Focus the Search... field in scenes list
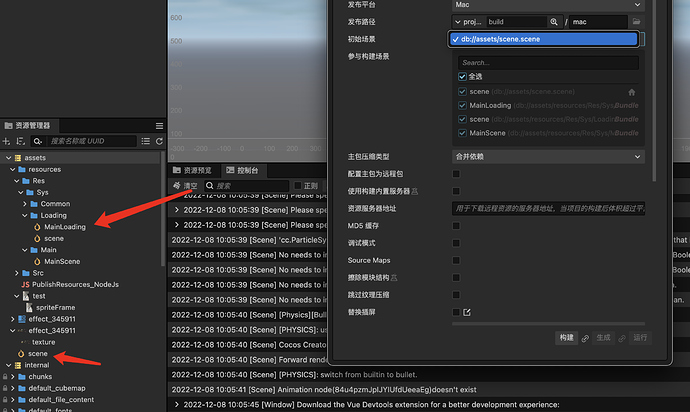This screenshot has width=690, height=412. [548, 63]
